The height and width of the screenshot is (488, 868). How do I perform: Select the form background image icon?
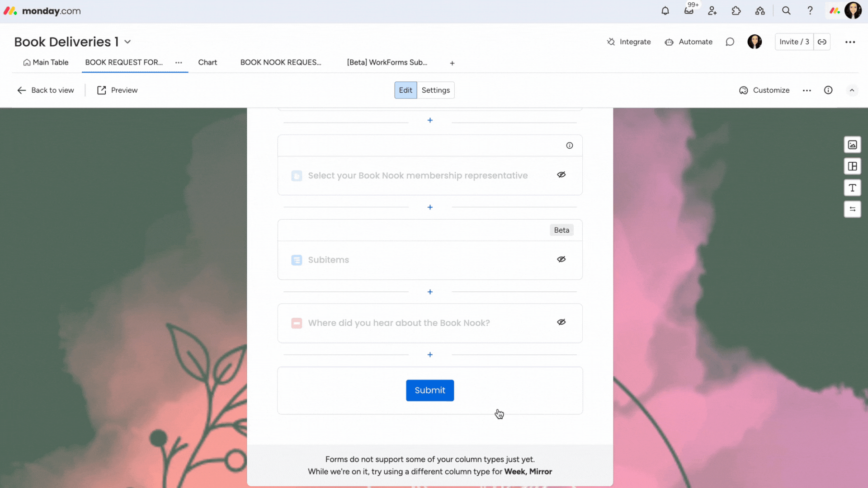[x=853, y=145]
